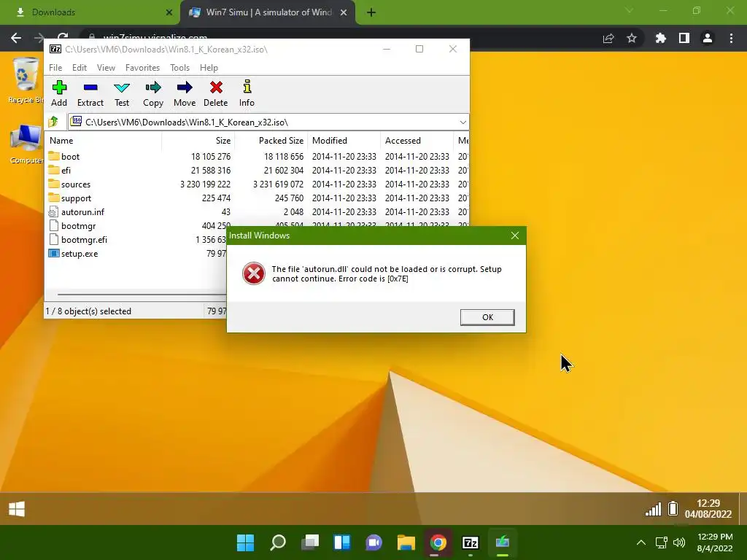Open Task View from taskbar
Screen dimensions: 747x560
[x=310, y=542]
